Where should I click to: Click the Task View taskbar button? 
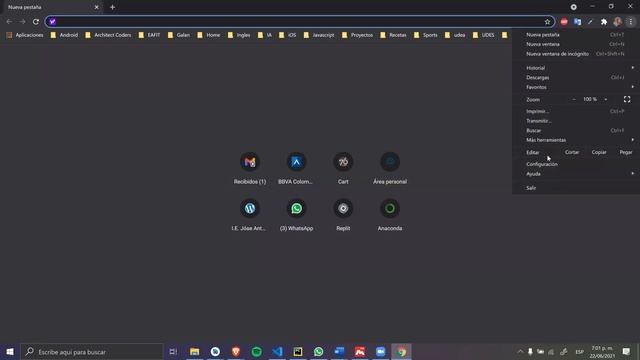[173, 351]
